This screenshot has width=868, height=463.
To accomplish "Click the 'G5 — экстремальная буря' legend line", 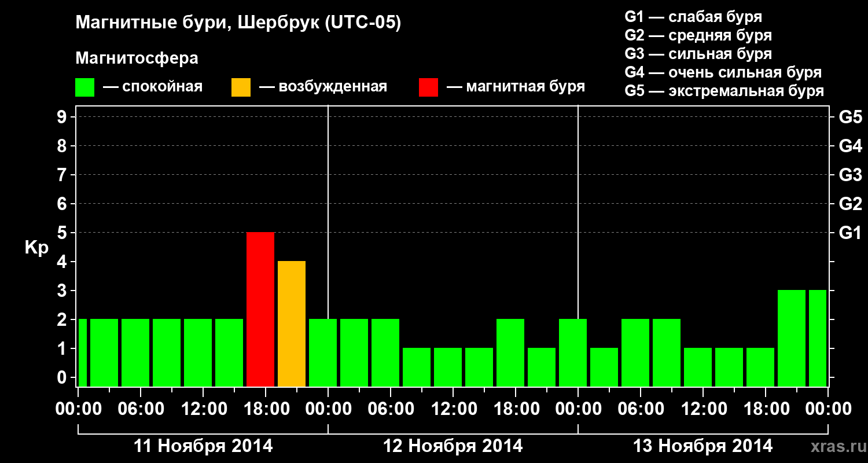I will (724, 91).
